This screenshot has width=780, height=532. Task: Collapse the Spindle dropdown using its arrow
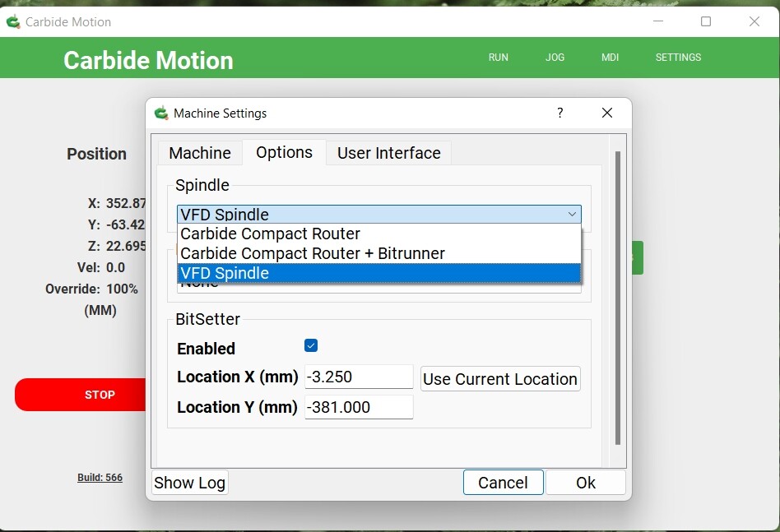pyautogui.click(x=572, y=215)
